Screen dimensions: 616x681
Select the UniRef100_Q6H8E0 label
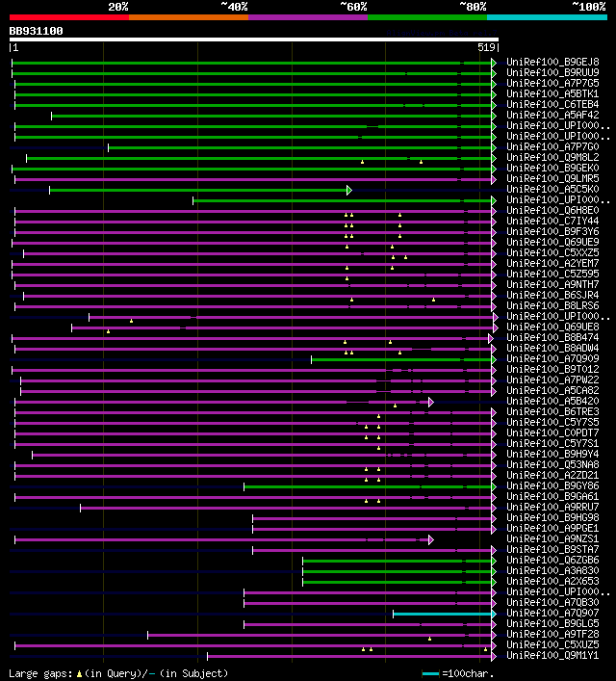tap(552, 211)
